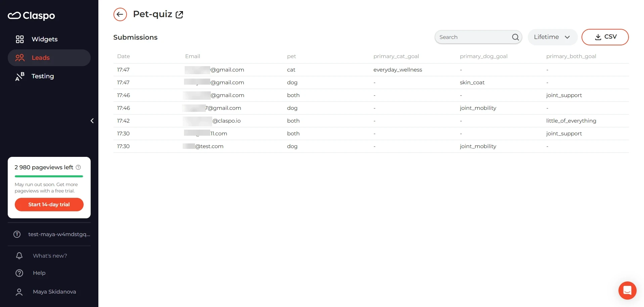Click the 7@gmail.com email cell
The height and width of the screenshot is (307, 644).
(212, 108)
